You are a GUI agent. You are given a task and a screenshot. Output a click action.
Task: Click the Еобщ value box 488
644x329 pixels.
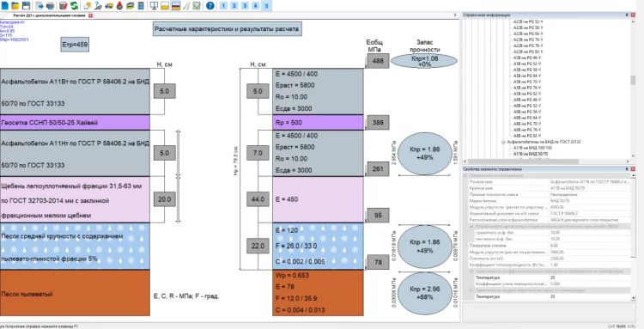378,61
